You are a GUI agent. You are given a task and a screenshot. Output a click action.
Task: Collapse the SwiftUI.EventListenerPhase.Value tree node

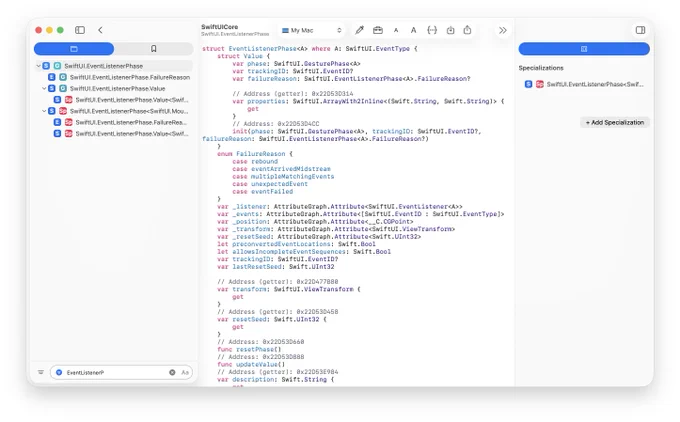[44, 88]
